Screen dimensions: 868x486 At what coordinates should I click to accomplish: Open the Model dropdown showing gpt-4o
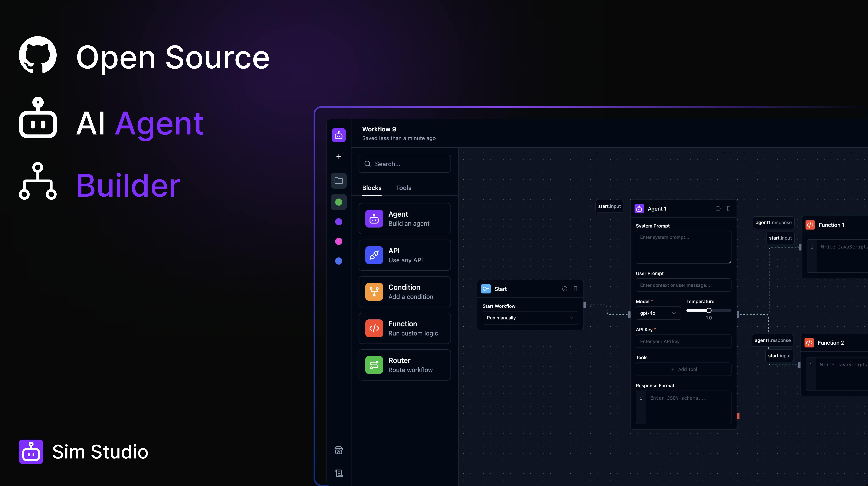tap(658, 313)
